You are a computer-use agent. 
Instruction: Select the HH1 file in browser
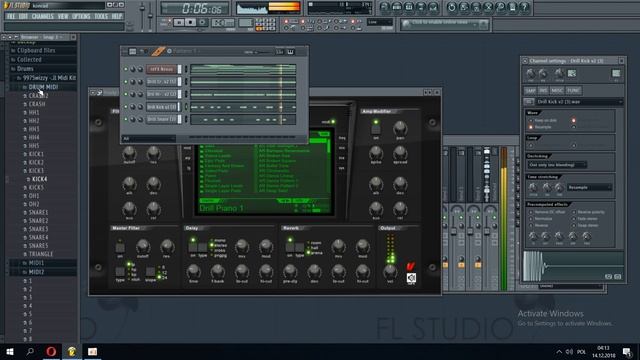(x=34, y=113)
